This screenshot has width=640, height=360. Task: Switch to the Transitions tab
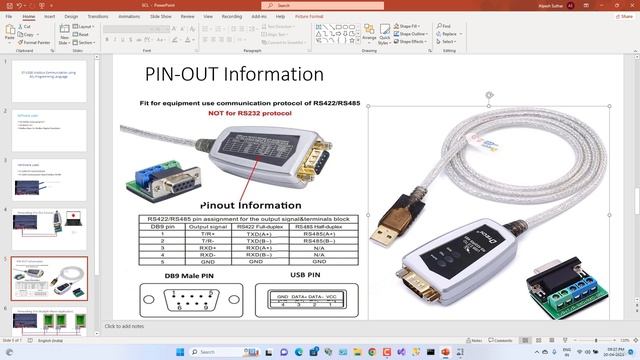click(98, 17)
